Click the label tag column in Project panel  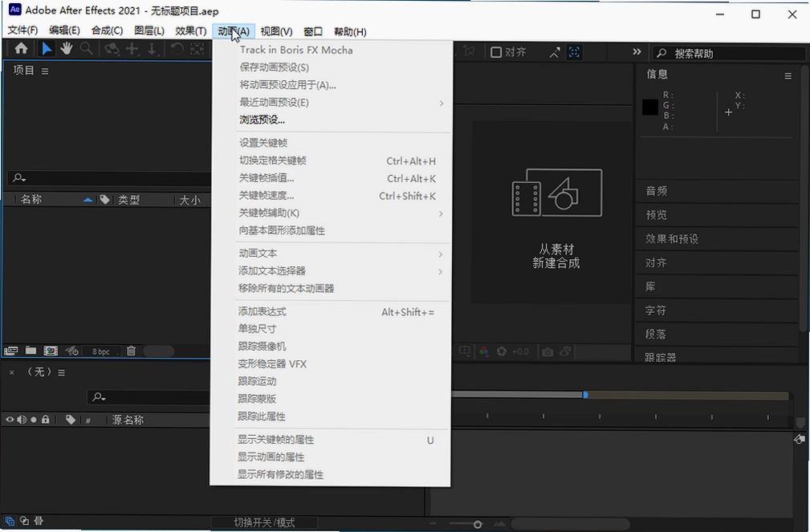click(105, 199)
